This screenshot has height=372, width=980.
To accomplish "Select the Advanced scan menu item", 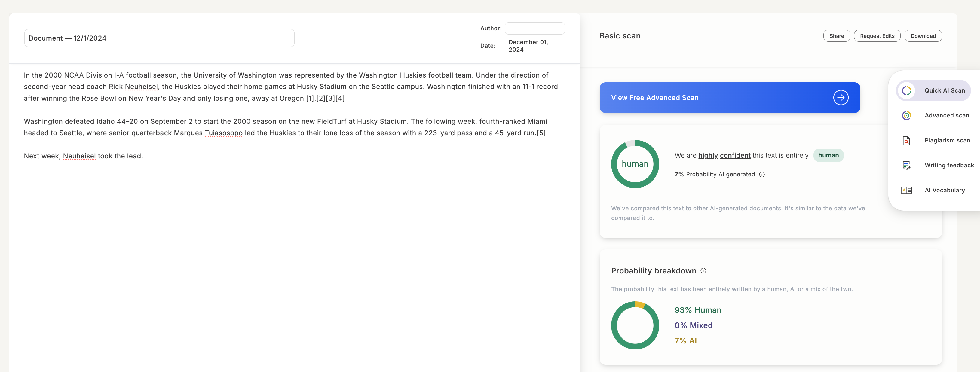I will 947,115.
